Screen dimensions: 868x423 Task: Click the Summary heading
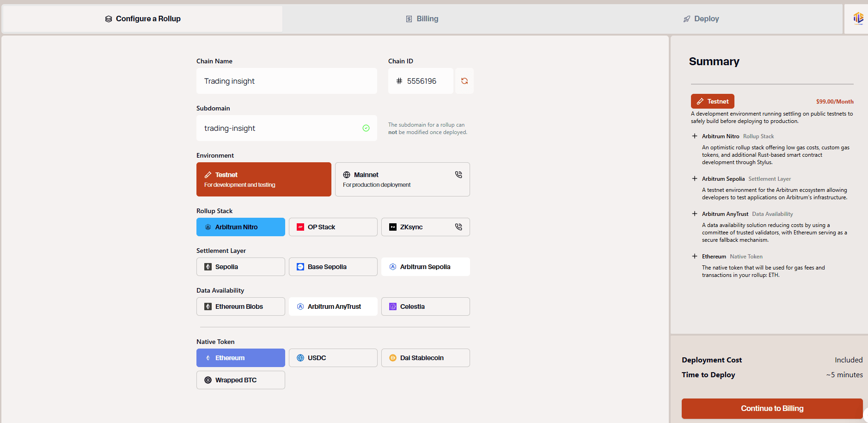click(714, 61)
